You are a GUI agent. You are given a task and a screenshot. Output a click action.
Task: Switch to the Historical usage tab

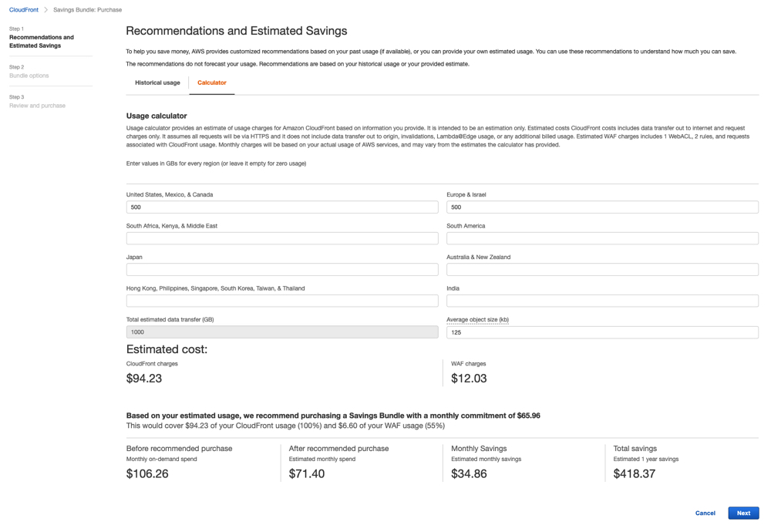click(x=157, y=82)
